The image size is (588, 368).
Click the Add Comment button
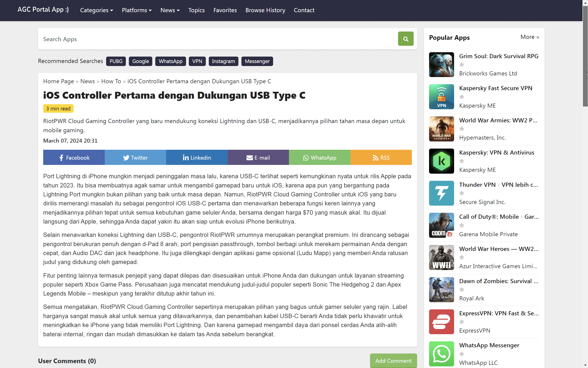393,361
